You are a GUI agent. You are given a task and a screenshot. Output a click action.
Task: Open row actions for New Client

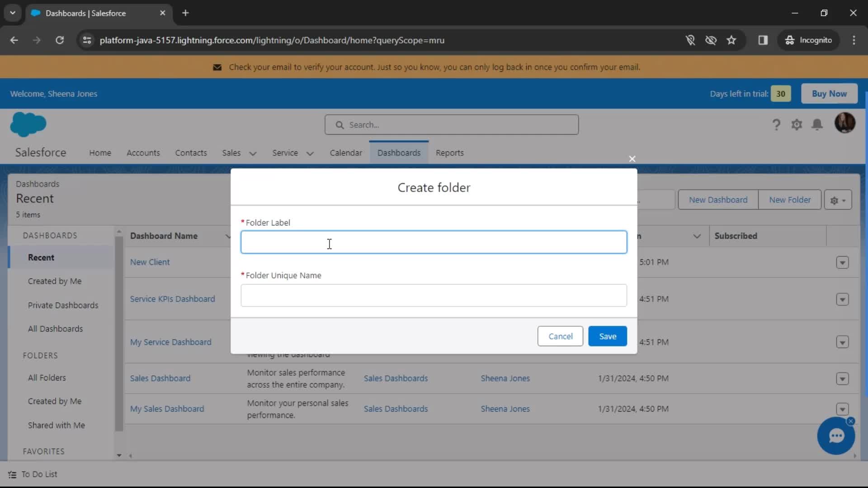coord(842,263)
